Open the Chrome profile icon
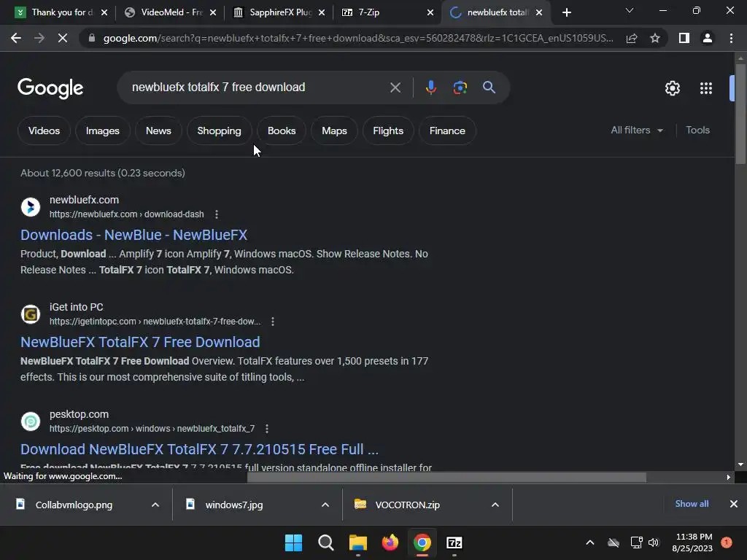Viewport: 747px width, 560px height. (x=708, y=38)
